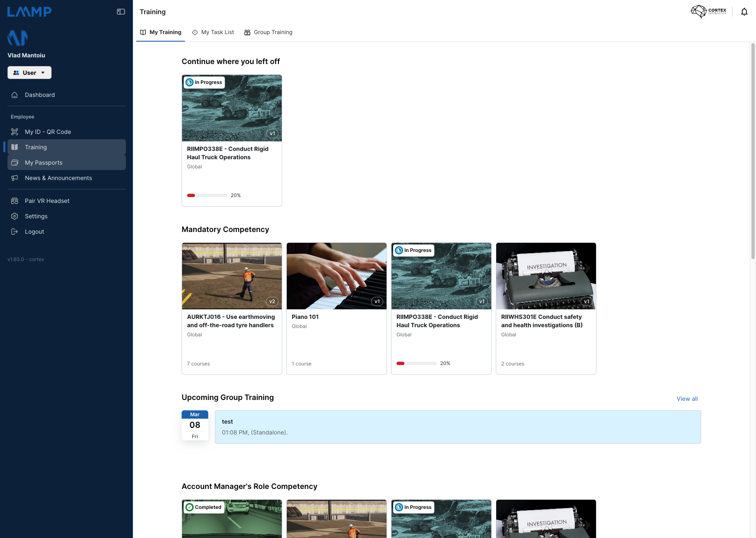The height and width of the screenshot is (538, 756).
Task: Click the Completed badge on green card
Action: pyautogui.click(x=204, y=507)
